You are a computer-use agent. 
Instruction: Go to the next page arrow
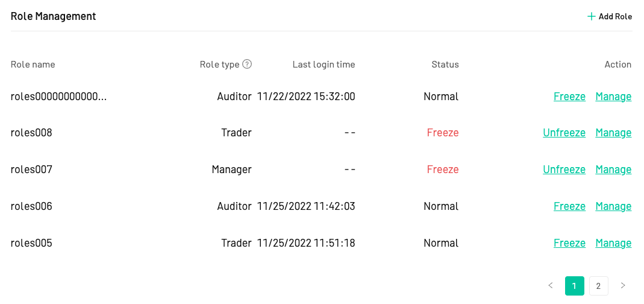click(x=623, y=285)
